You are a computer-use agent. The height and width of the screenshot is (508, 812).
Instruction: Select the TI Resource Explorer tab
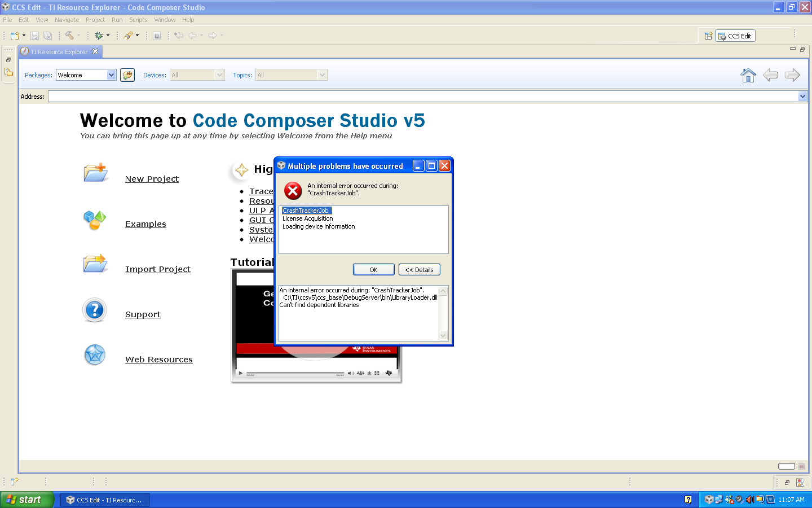pos(59,52)
